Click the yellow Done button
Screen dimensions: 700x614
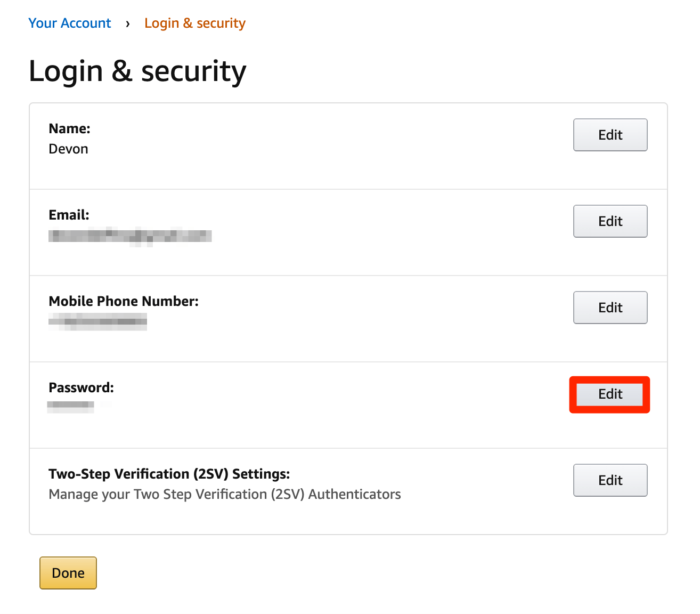(68, 573)
